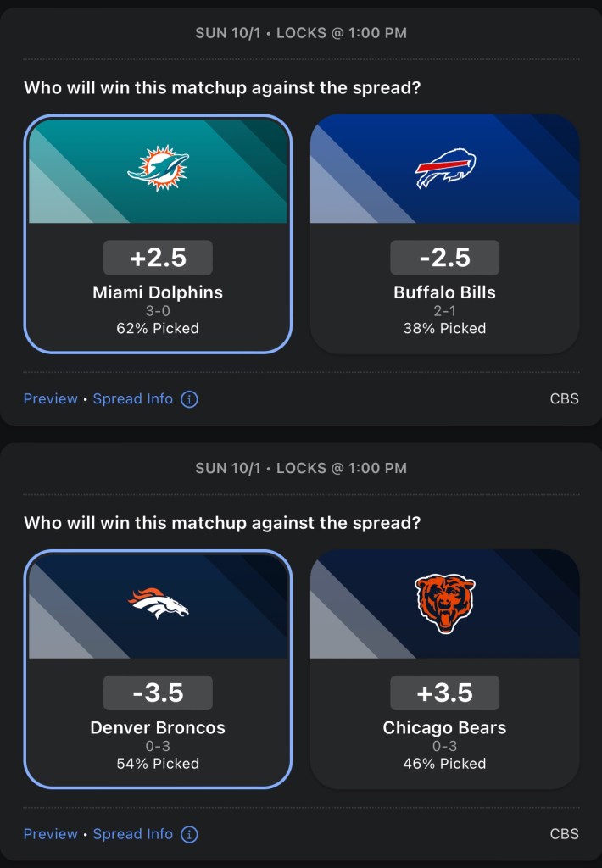Click info icon beside Dolphins-Bills Spread Info
This screenshot has width=602, height=868.
coord(190,399)
